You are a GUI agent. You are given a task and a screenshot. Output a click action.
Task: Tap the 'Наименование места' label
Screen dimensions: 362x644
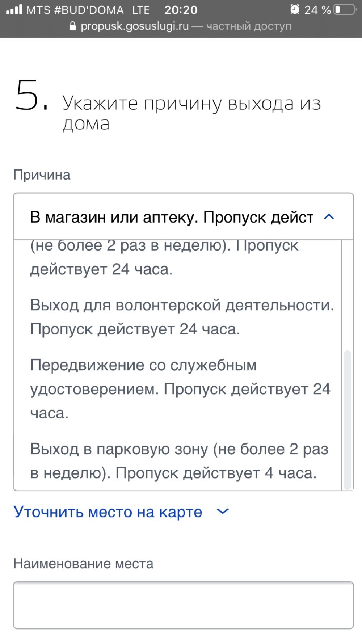pyautogui.click(x=84, y=563)
